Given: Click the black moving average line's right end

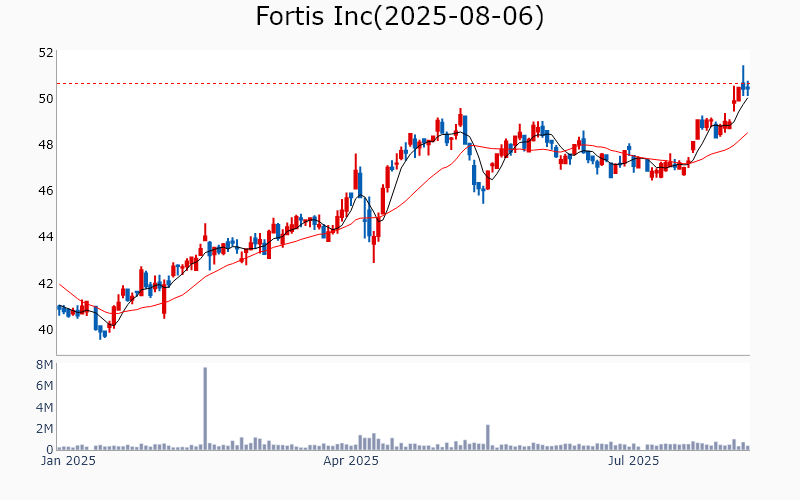Looking at the screenshot, I should (x=747, y=97).
